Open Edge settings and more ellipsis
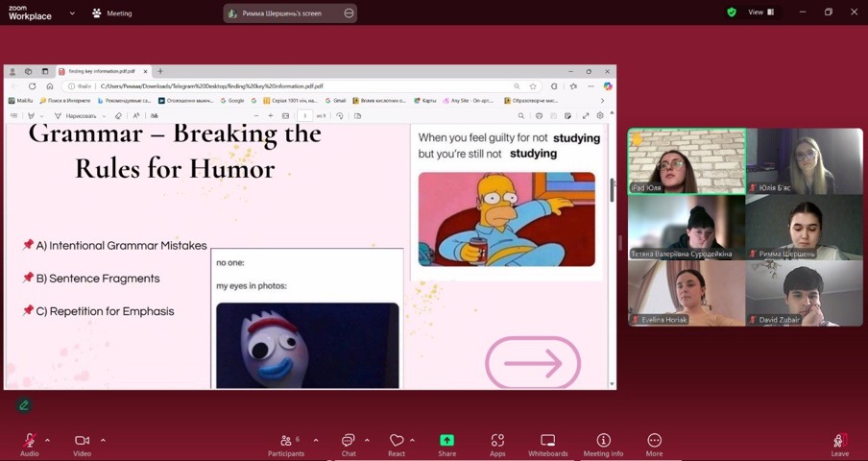The width and height of the screenshot is (868, 461). click(x=591, y=86)
